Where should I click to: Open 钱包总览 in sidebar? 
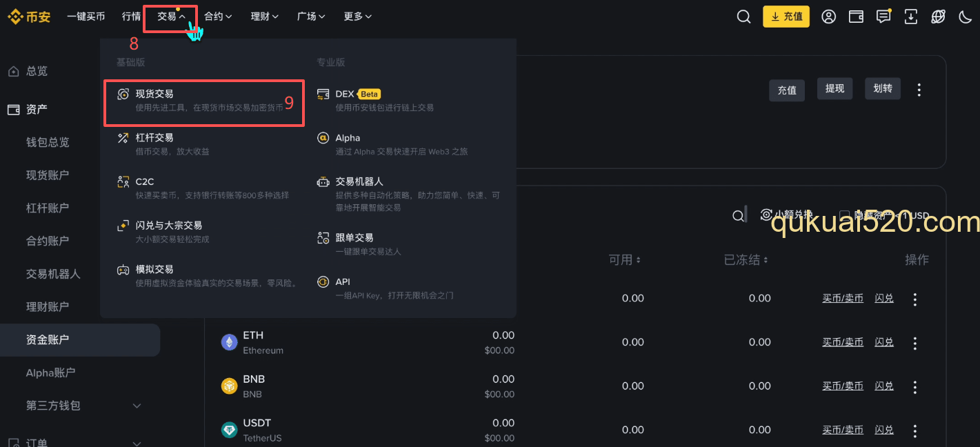pos(48,142)
